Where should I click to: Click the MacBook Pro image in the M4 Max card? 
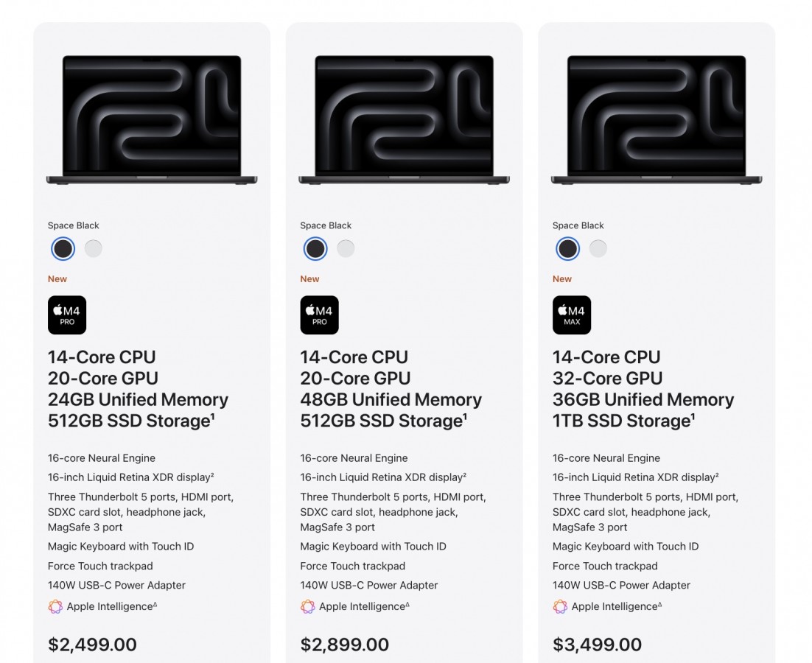click(x=657, y=119)
